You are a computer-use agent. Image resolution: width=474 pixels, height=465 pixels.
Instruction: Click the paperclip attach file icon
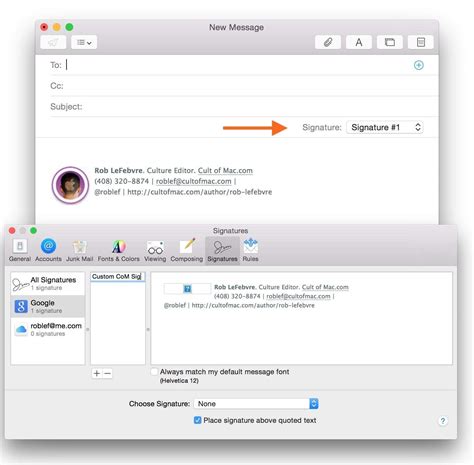[328, 42]
